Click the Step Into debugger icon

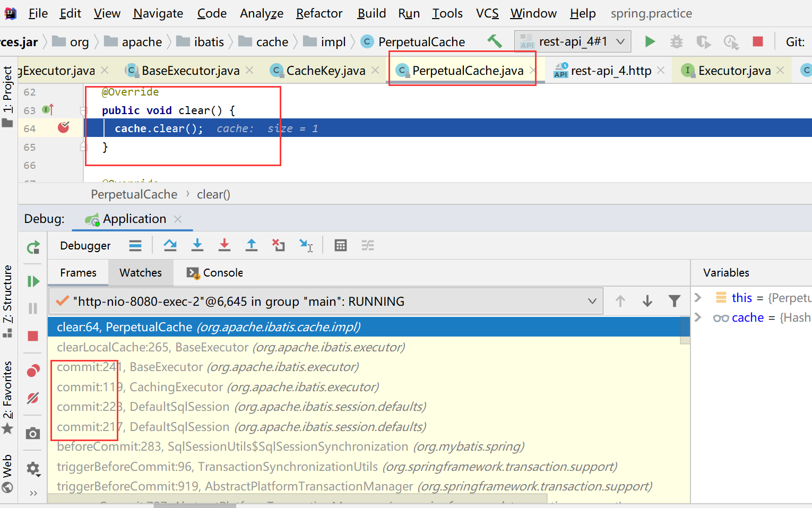[197, 245]
